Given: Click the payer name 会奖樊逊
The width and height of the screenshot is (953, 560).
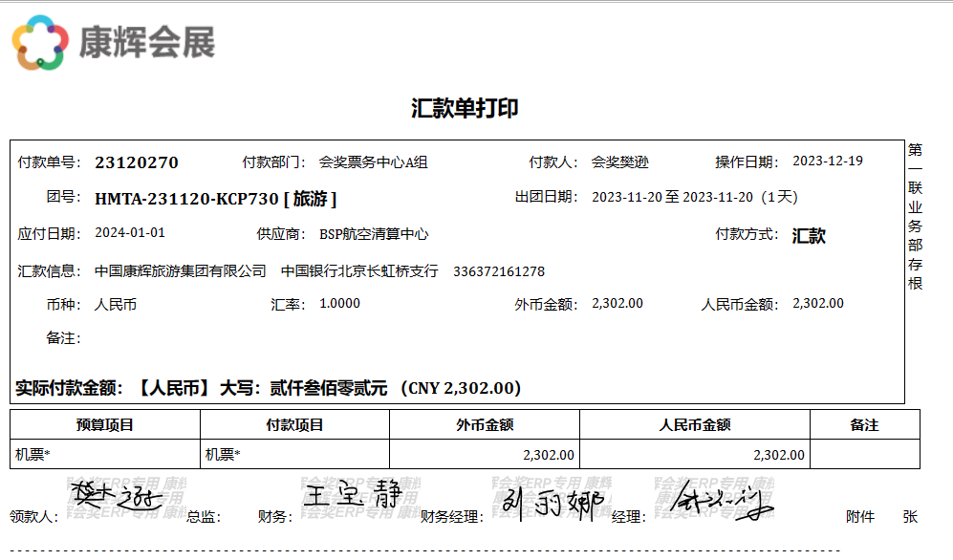Looking at the screenshot, I should coord(619,162).
